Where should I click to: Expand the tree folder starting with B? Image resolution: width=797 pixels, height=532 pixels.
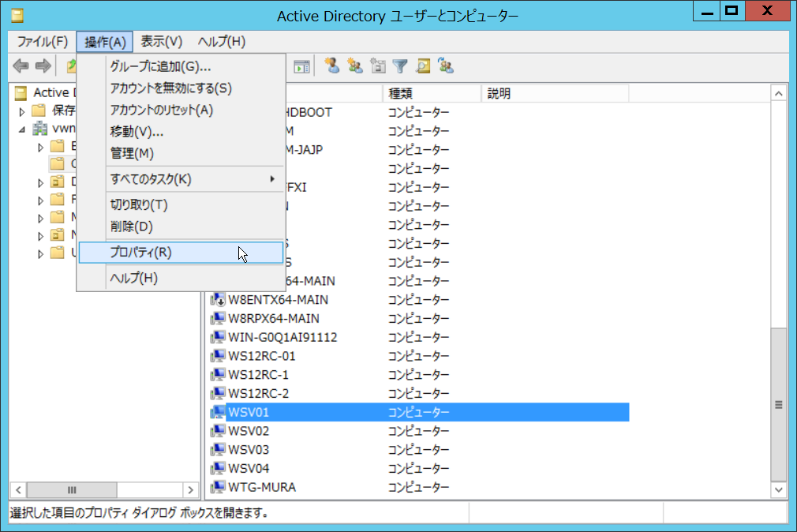[x=41, y=148]
